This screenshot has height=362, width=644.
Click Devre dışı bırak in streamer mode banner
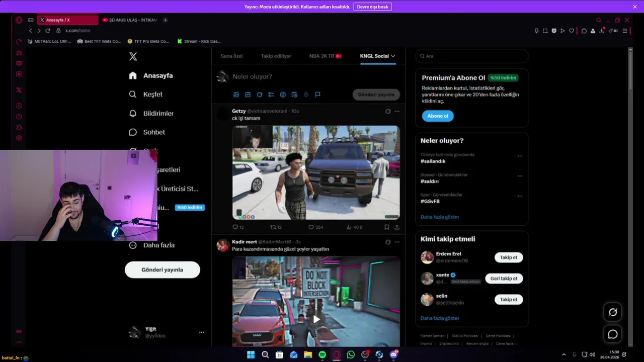pyautogui.click(x=372, y=7)
